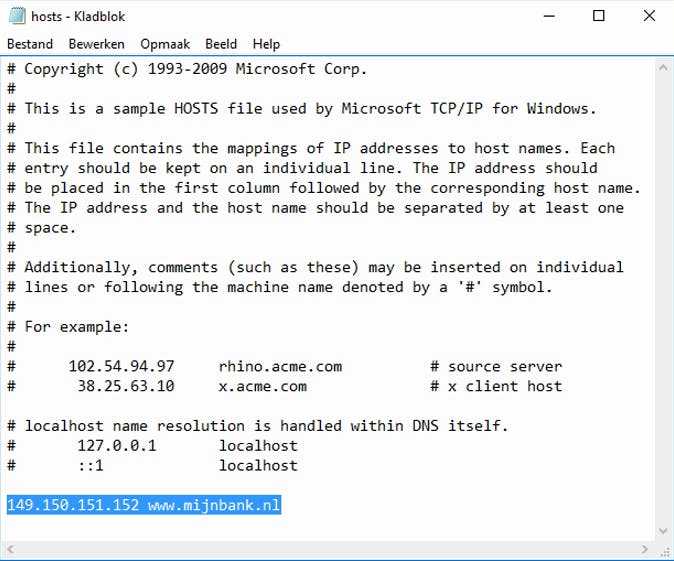Click the Notepad icon in the title bar
Image resolution: width=674 pixels, height=561 pixels.
(16, 16)
